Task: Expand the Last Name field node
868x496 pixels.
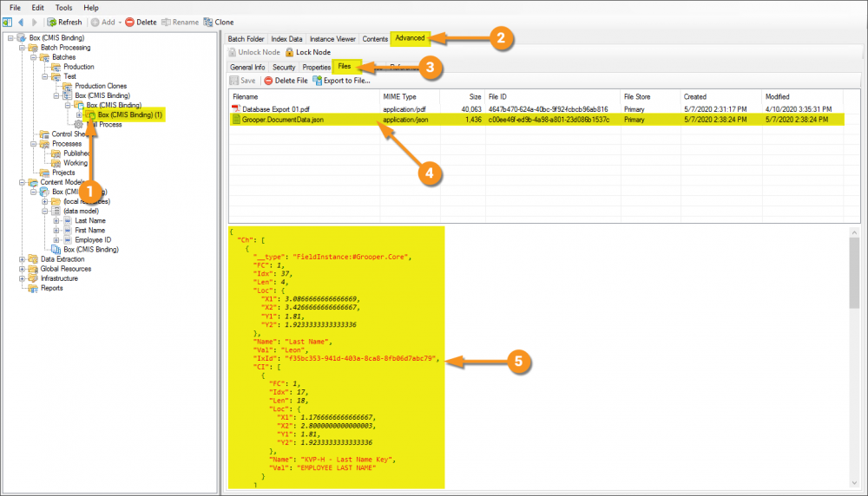Action: tap(56, 221)
